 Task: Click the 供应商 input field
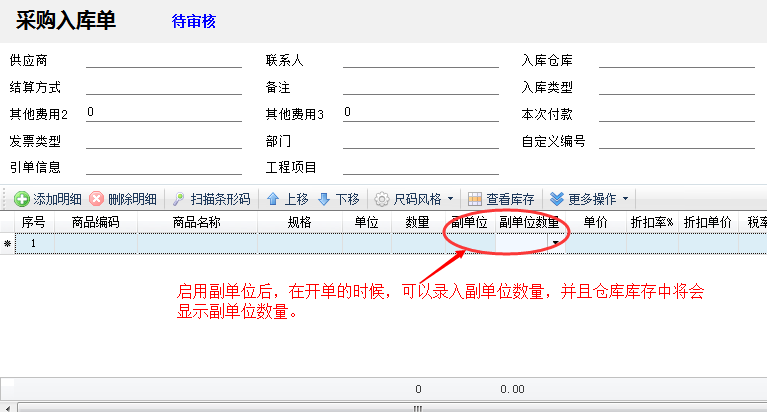(x=163, y=60)
